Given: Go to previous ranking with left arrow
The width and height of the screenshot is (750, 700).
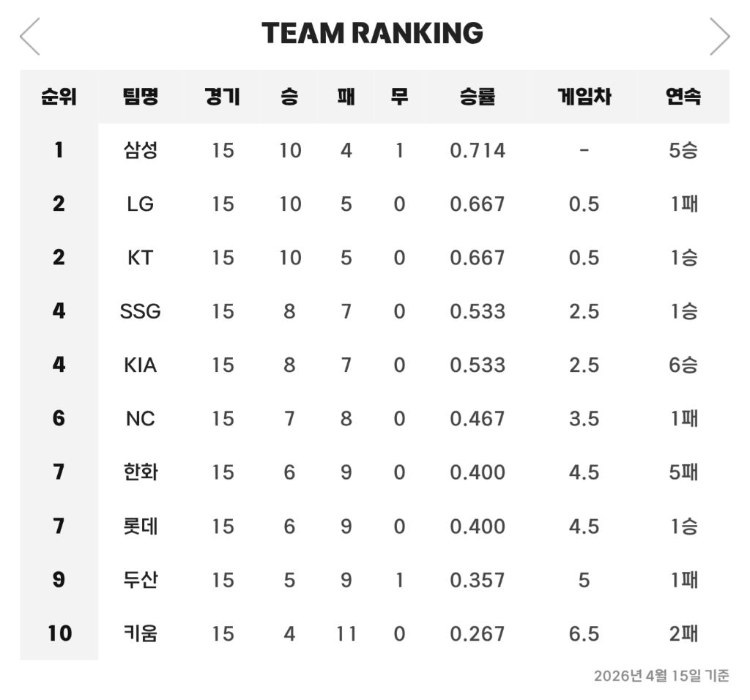Looking at the screenshot, I should click(x=30, y=36).
